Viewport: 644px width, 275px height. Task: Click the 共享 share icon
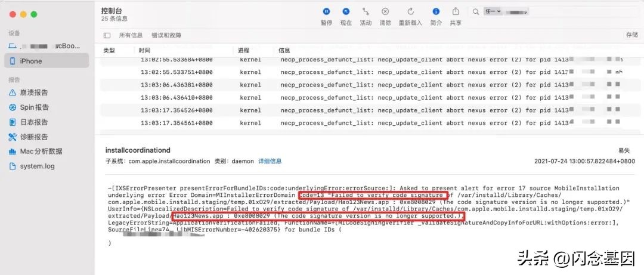pos(456,11)
